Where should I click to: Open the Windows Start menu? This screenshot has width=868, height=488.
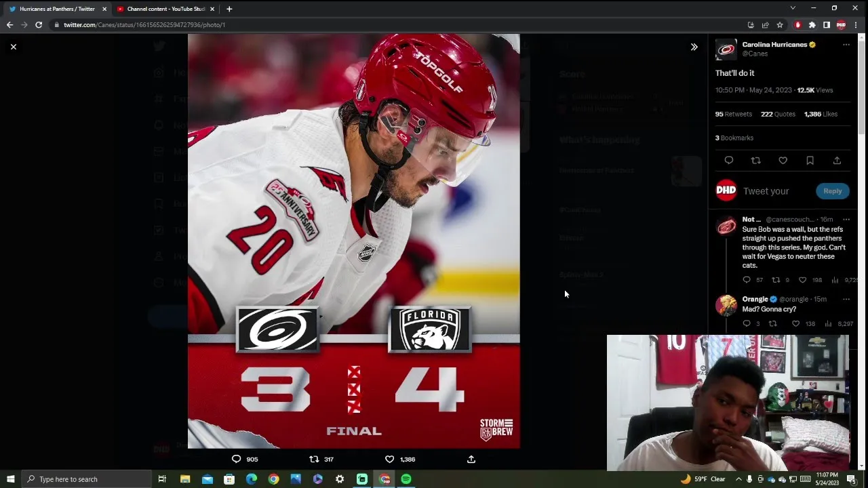[10, 479]
